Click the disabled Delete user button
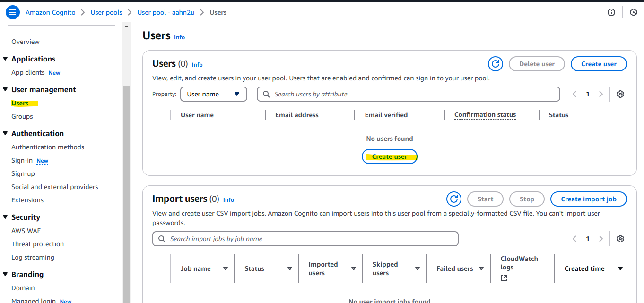Image resolution: width=644 pixels, height=303 pixels. point(537,64)
